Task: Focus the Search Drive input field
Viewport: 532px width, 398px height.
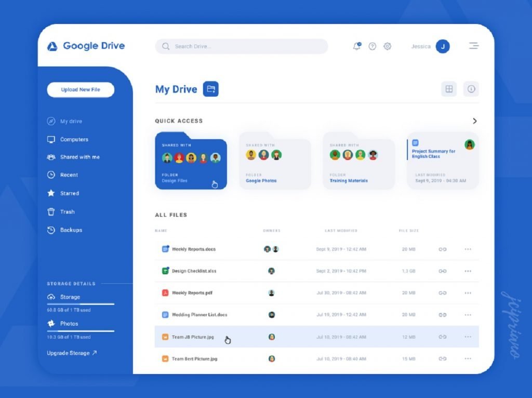Action: pyautogui.click(x=242, y=46)
